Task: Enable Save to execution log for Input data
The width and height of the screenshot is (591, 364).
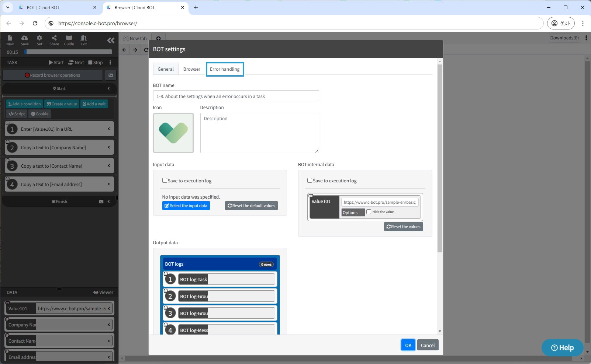Action: tap(165, 181)
